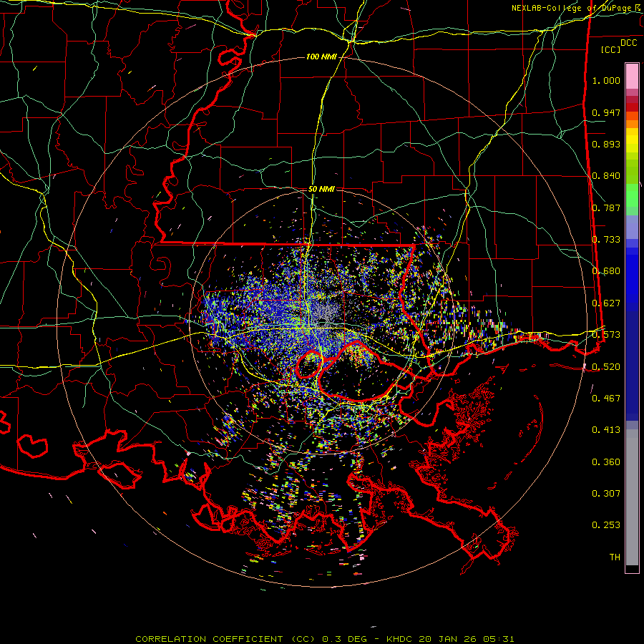Pick the red segment of the color bar
This screenshot has width=644, height=644.
coord(632,107)
